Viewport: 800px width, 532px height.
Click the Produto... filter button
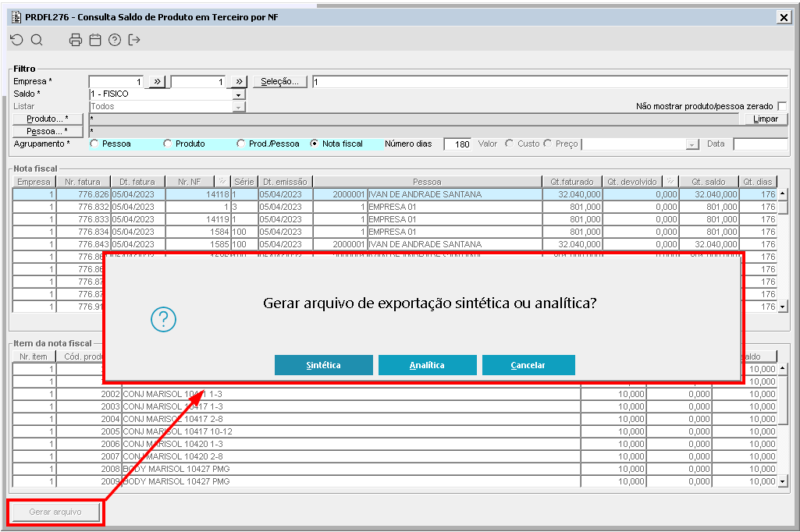click(48, 119)
